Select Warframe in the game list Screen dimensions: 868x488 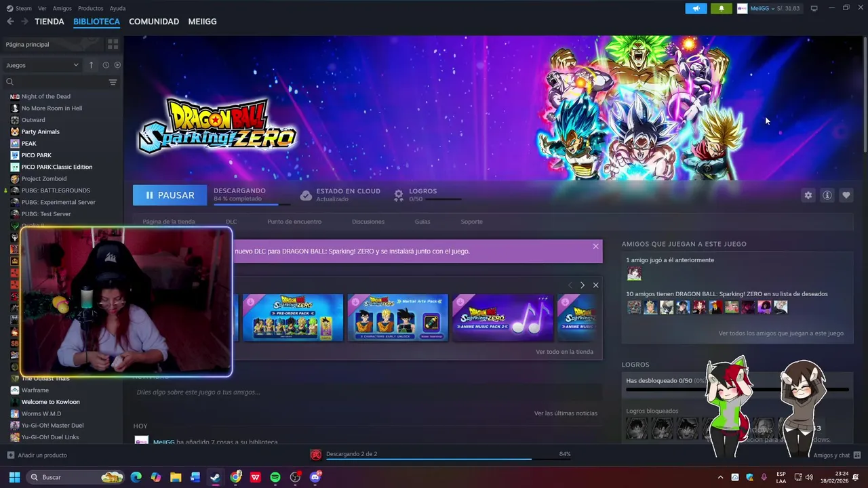(x=35, y=390)
